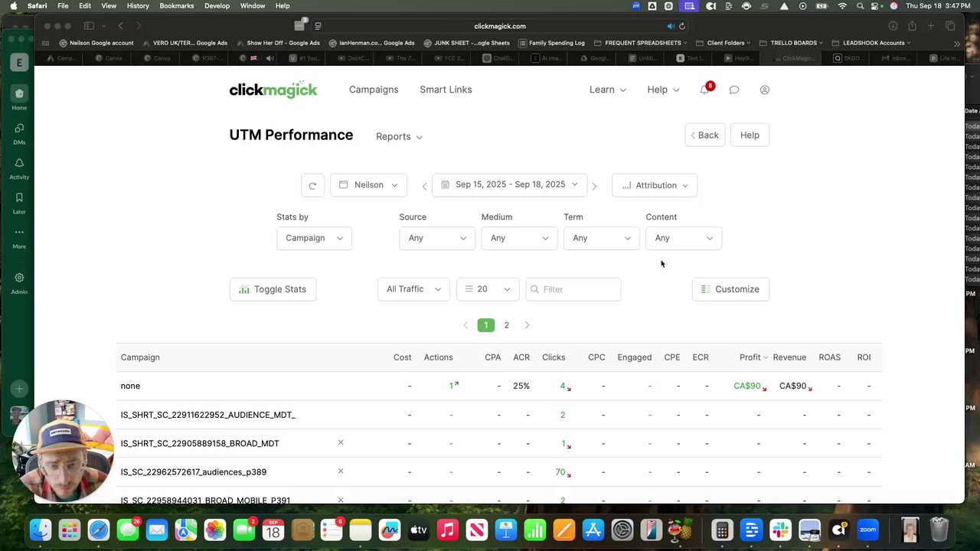This screenshot has height=551, width=980.
Task: Click the Back button
Action: point(704,135)
